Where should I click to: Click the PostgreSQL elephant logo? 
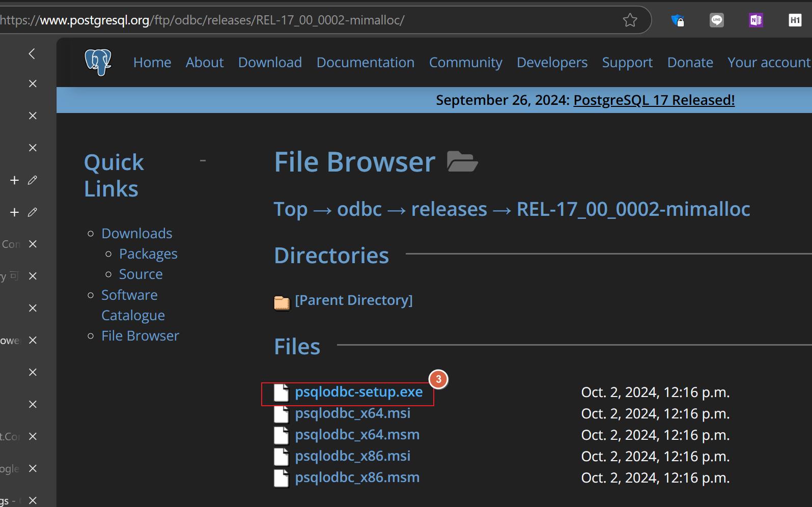click(98, 62)
